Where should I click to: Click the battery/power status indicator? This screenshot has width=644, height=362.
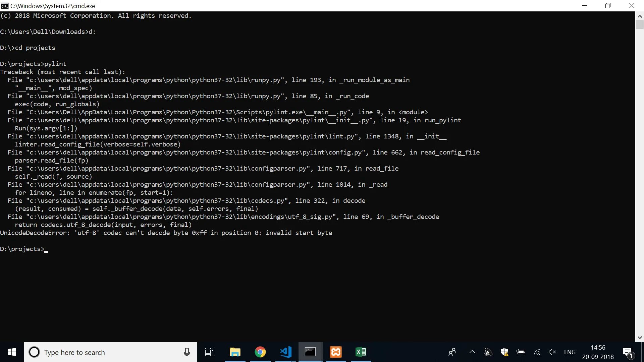521,352
